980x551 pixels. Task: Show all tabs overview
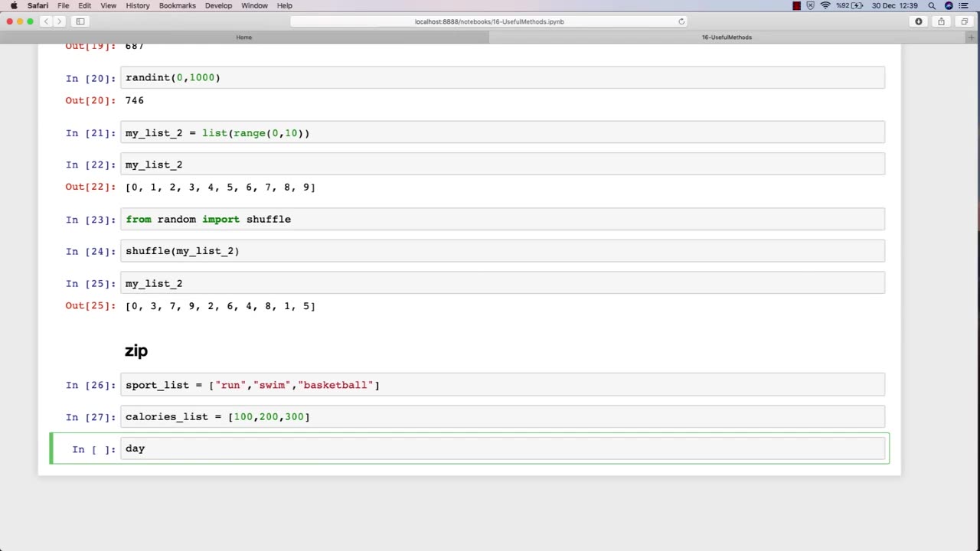click(x=965, y=21)
